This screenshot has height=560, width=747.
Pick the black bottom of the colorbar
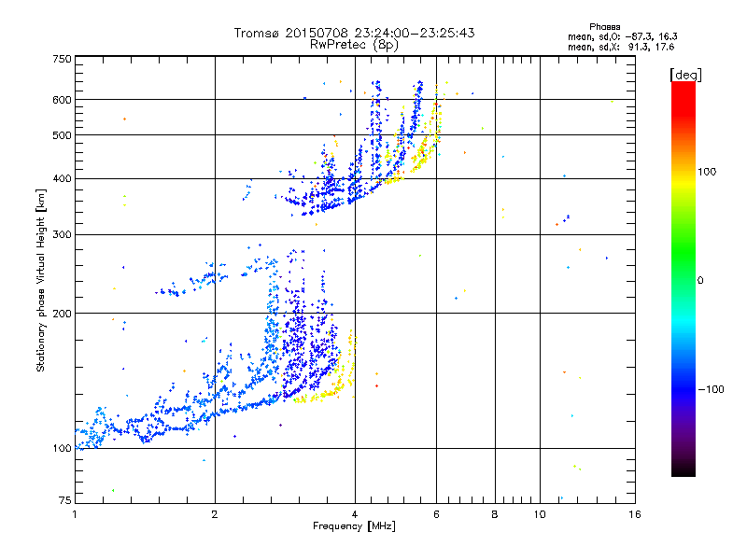tap(683, 471)
